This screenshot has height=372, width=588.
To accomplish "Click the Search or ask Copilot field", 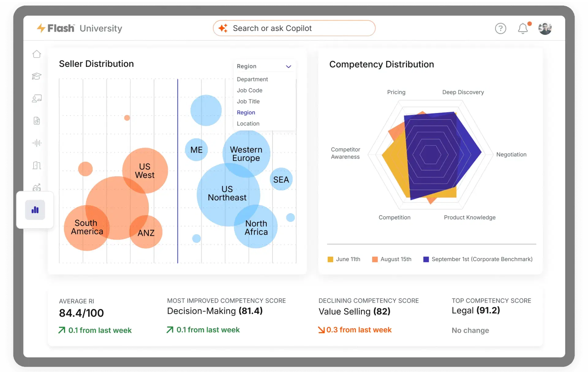I will (294, 28).
